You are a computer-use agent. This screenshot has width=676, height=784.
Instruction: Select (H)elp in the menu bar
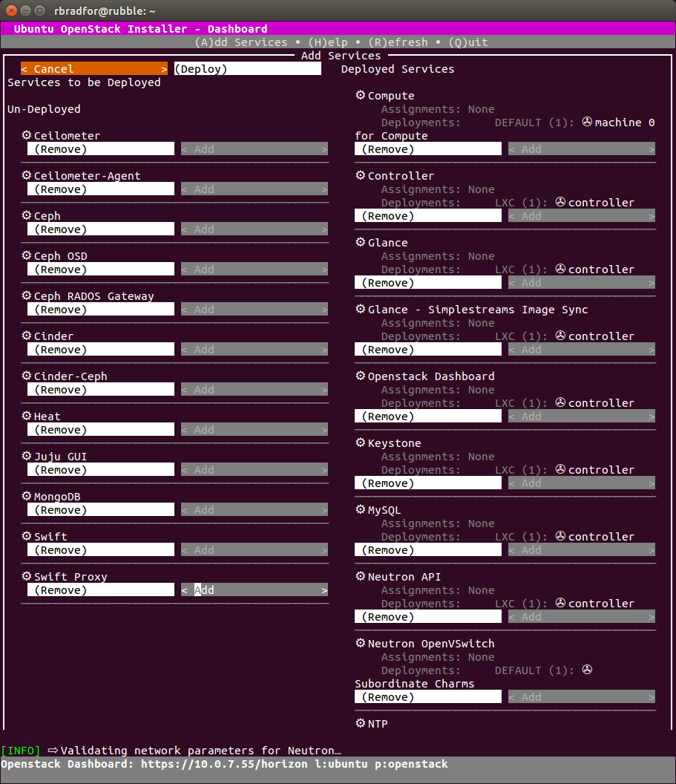pyautogui.click(x=328, y=42)
